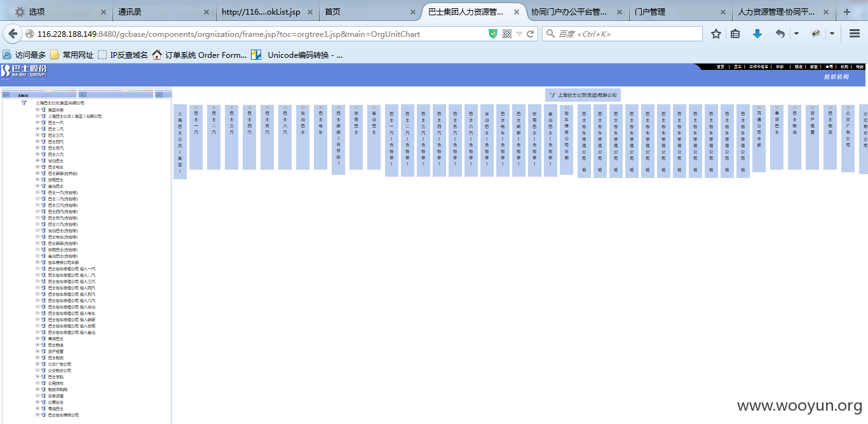Click second left-panel toolbar button
The width and height of the screenshot is (868, 424).
pyautogui.click(x=82, y=95)
